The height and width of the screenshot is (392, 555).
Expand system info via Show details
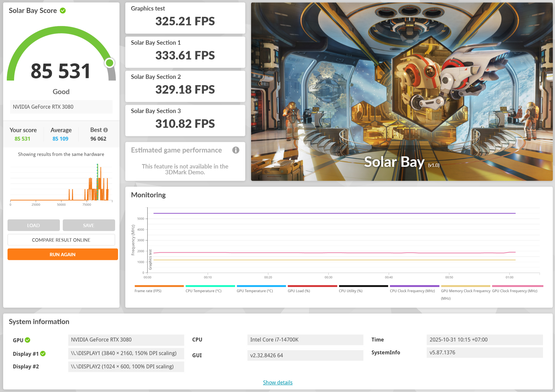(277, 382)
